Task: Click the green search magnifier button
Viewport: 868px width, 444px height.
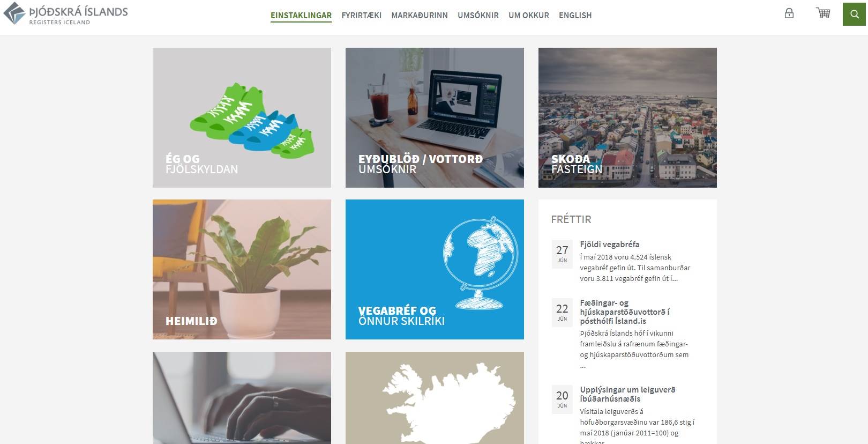Action: (854, 14)
